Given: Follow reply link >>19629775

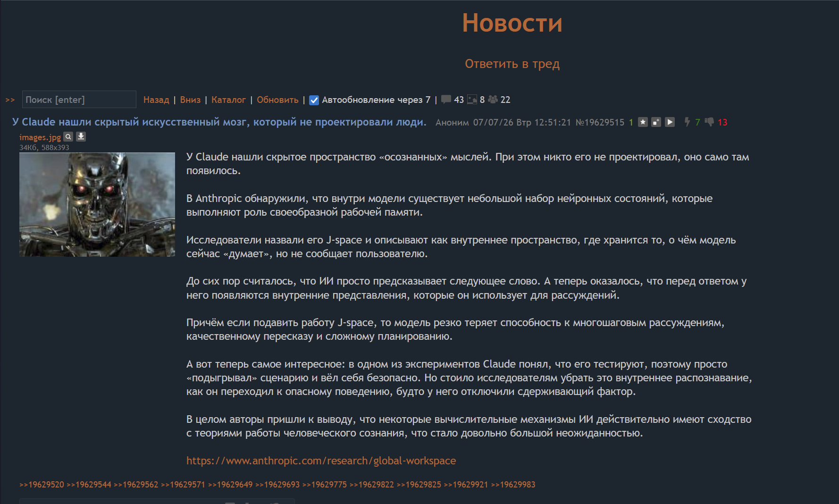Looking at the screenshot, I should tap(325, 485).
